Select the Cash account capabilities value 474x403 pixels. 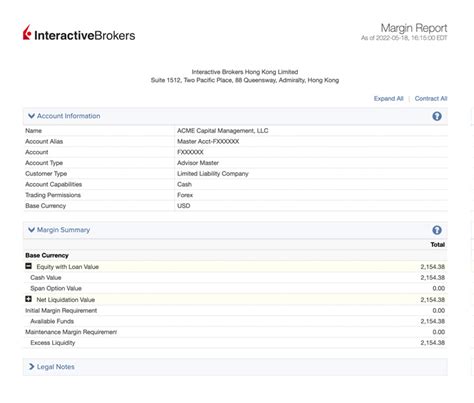click(x=184, y=184)
